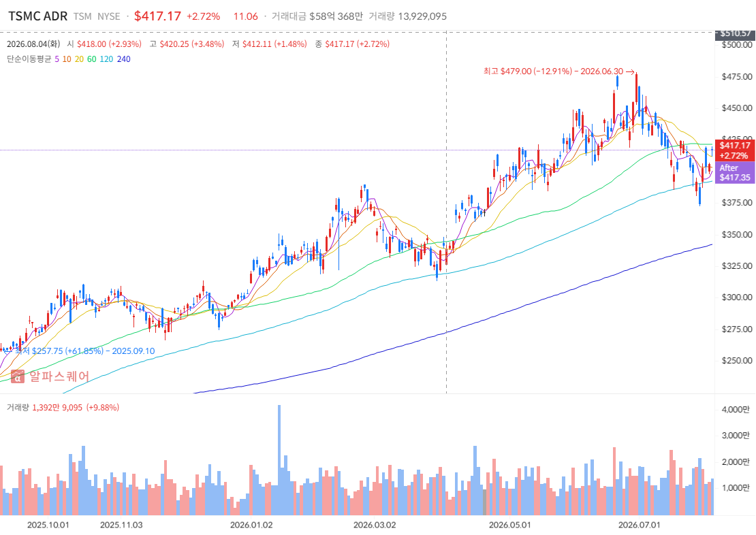The image size is (756, 535).
Task: Click the 2026.07.01 date axis label
Action: click(x=640, y=524)
